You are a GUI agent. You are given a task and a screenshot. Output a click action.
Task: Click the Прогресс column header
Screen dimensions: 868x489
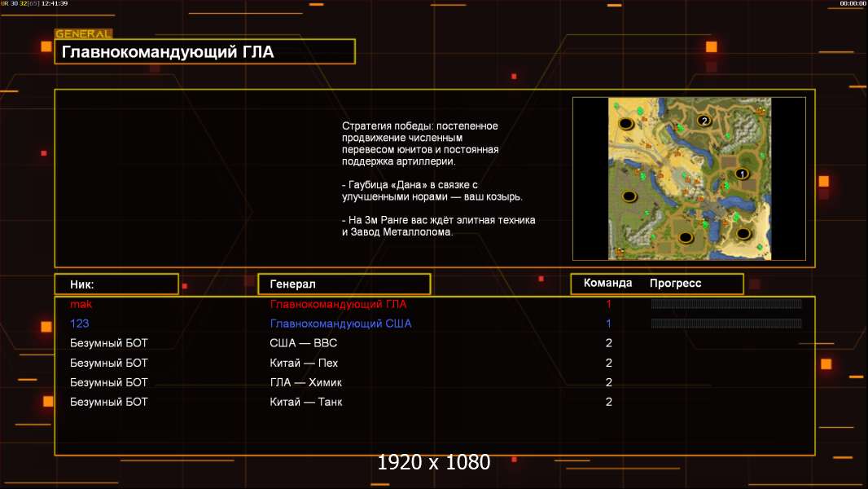(x=675, y=283)
